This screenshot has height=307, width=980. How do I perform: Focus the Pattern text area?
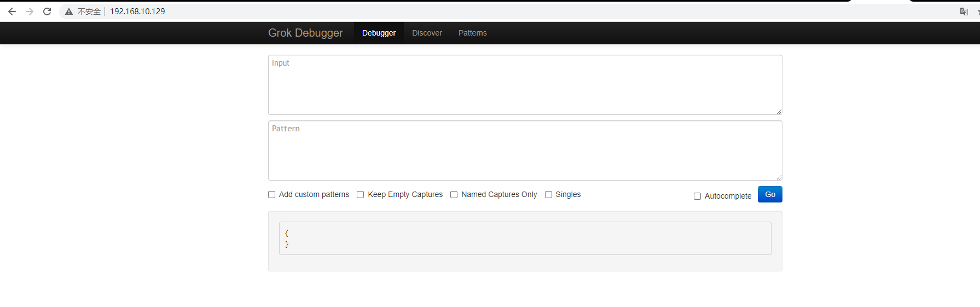point(525,150)
